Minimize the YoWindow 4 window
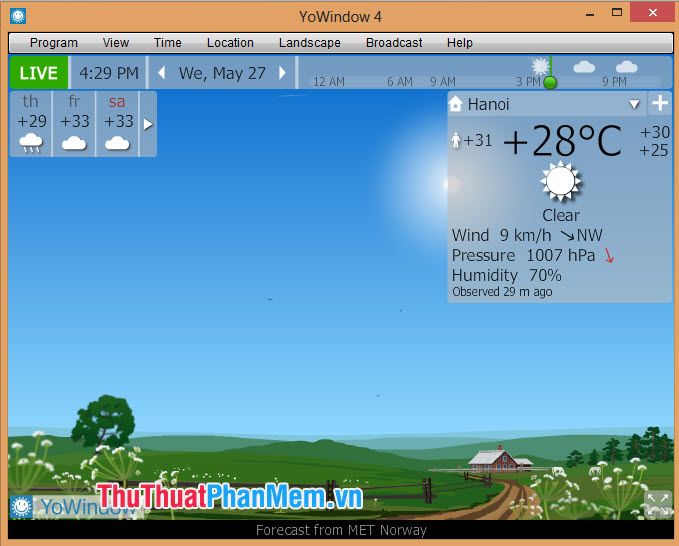Viewport: 679px width, 546px height. tap(590, 13)
